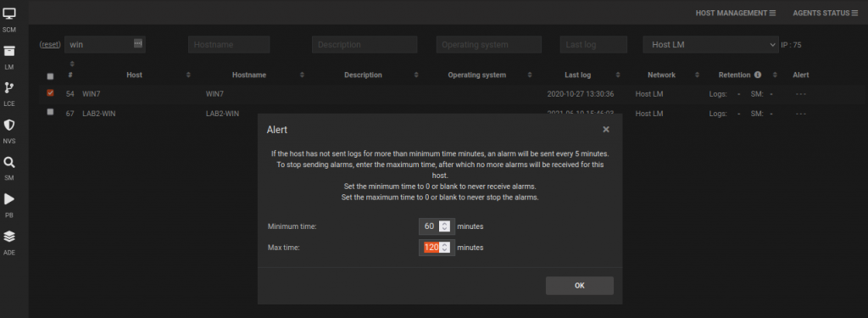The height and width of the screenshot is (318, 868).
Task: Click the Description filter field
Action: pos(364,44)
